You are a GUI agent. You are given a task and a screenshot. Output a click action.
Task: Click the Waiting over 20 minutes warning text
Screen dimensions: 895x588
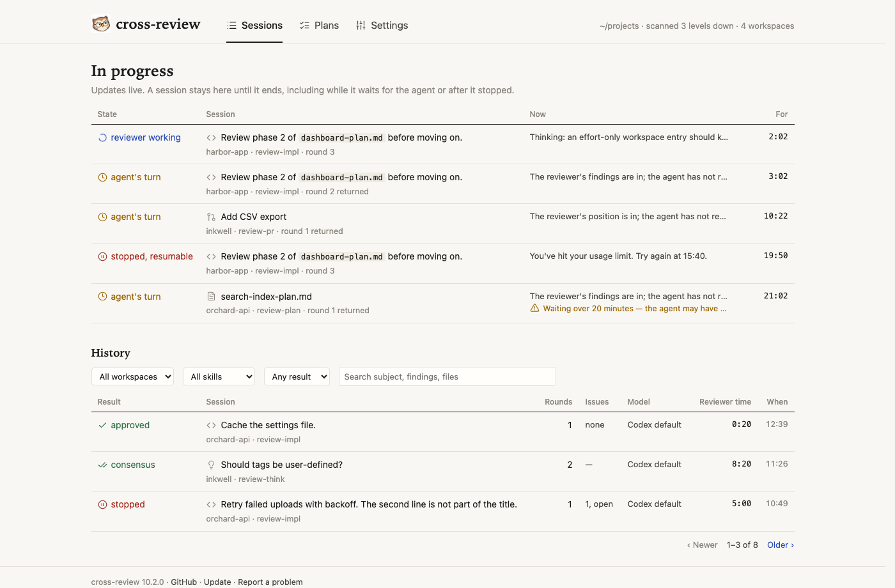pos(635,309)
